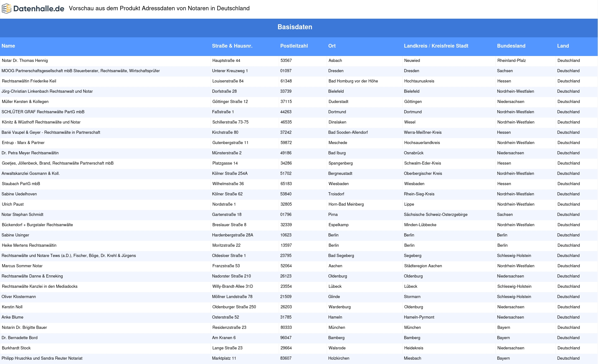The image size is (598, 364).
Task: Select Rechtsanwältin Friederike Keil
Action: pos(29,81)
